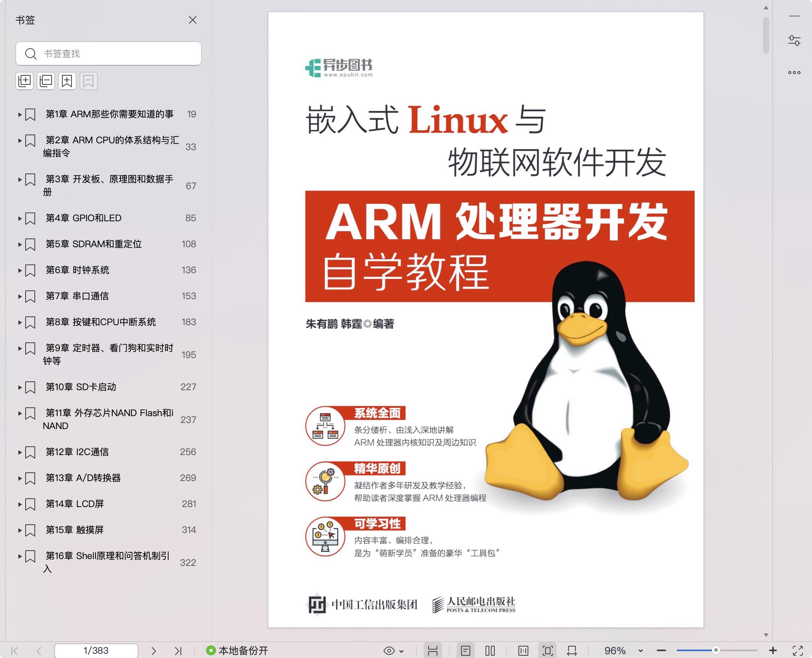Go to the previous page

[x=39, y=651]
